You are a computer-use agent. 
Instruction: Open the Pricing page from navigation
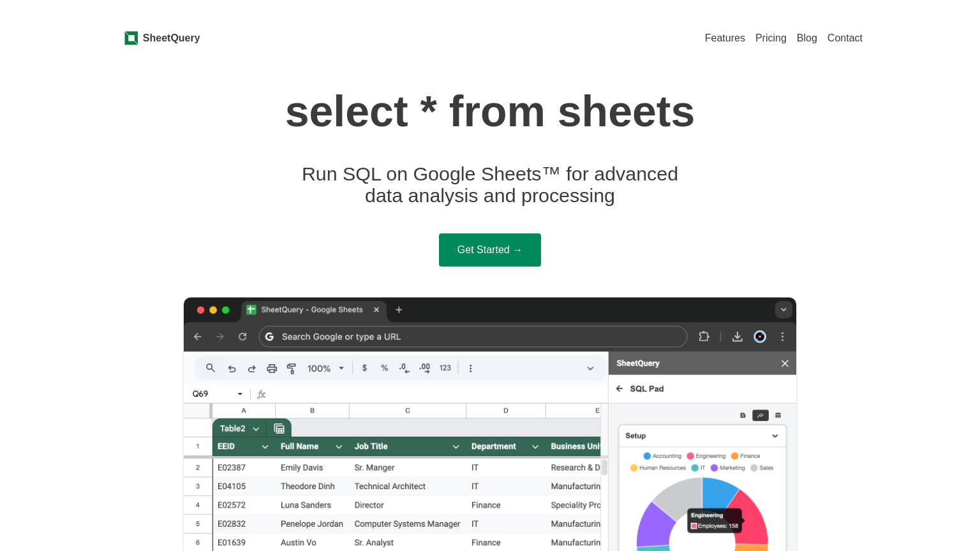click(771, 38)
